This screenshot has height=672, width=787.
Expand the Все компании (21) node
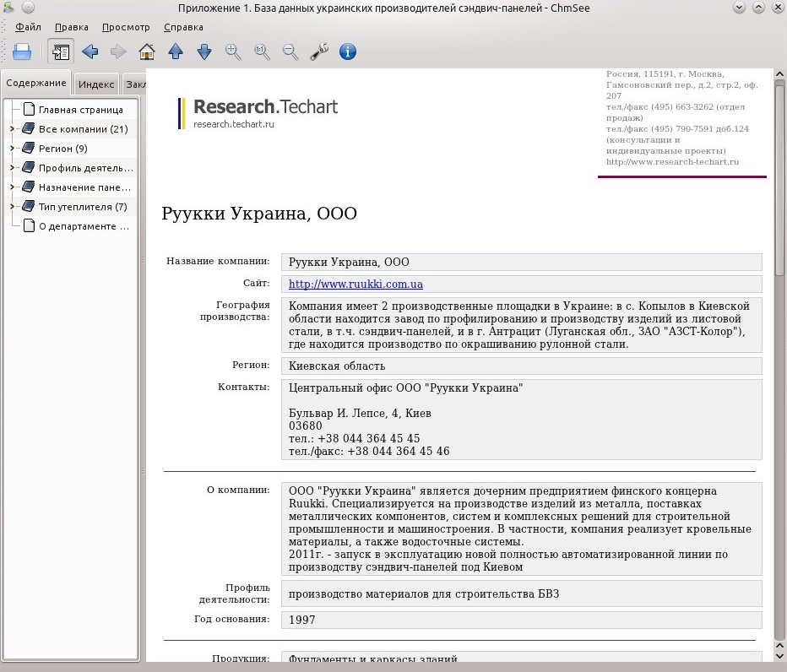pos(12,129)
